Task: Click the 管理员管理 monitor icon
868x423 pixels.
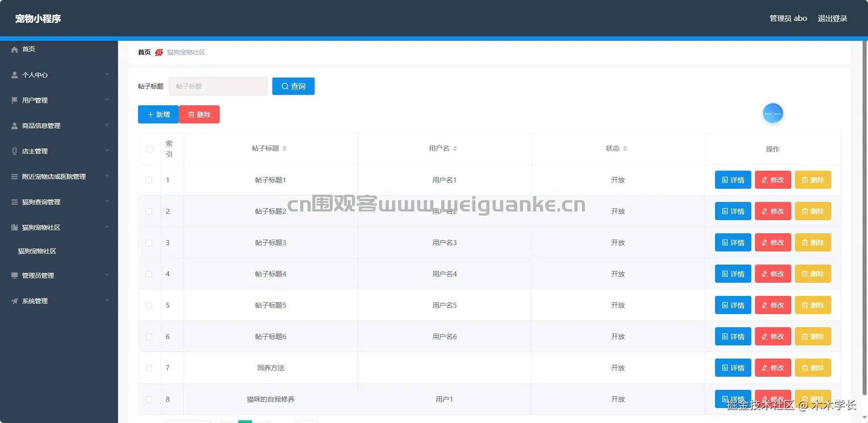Action: click(15, 275)
